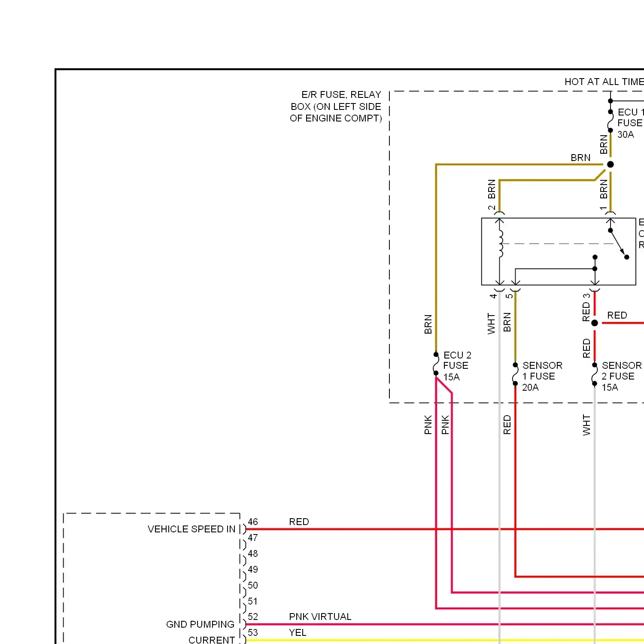Select connector pin number 53

(253, 632)
